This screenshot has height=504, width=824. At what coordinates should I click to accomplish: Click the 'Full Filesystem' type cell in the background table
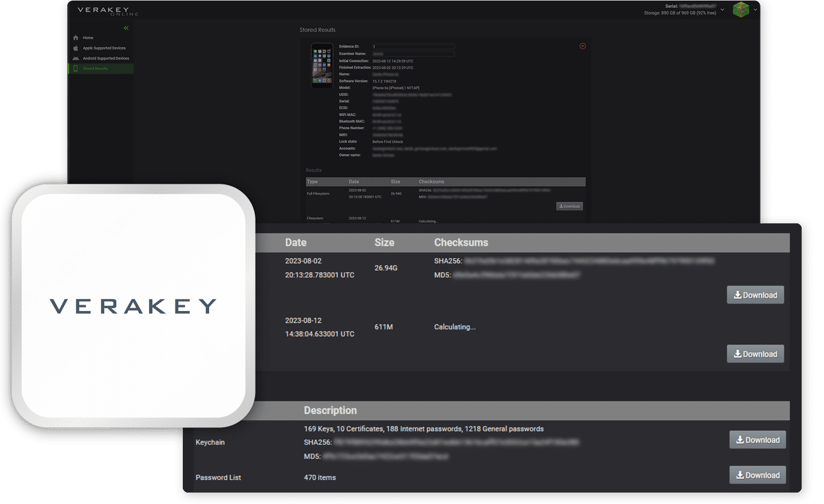pyautogui.click(x=318, y=194)
